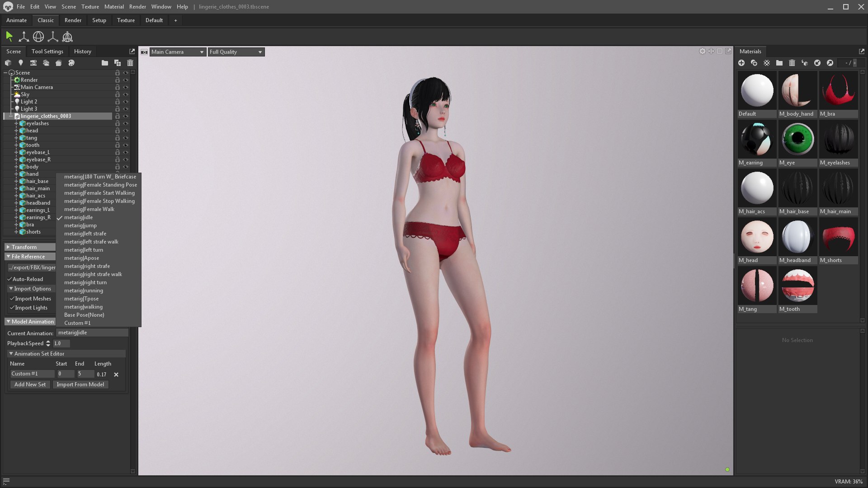This screenshot has width=868, height=488.
Task: Select the M_eye material thumbnail
Action: [x=797, y=140]
